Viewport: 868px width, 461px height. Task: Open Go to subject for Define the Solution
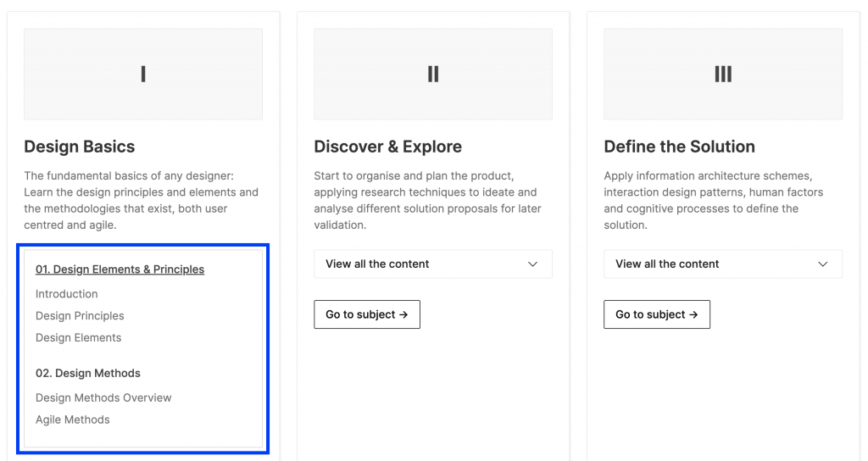tap(657, 314)
